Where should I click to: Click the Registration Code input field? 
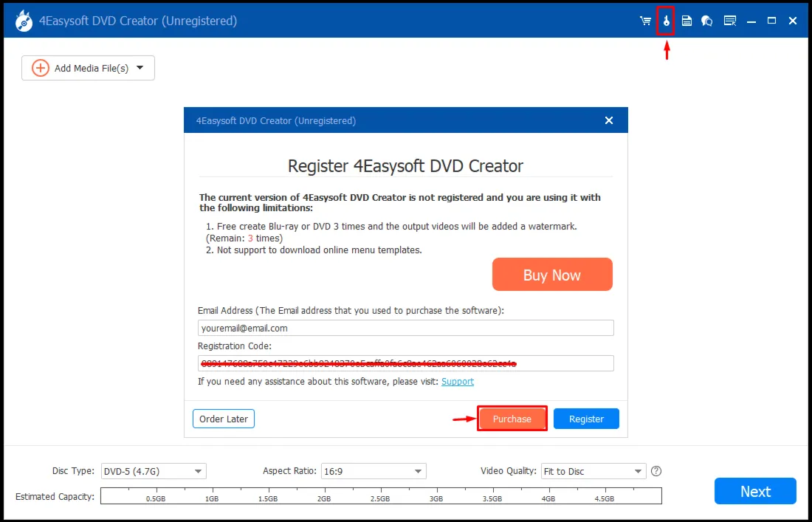(405, 363)
